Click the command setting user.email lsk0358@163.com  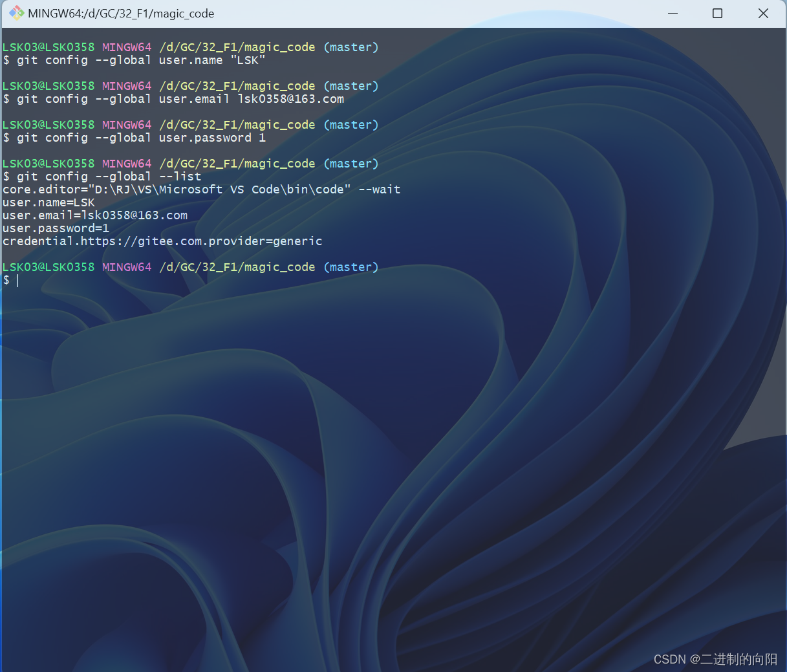tap(180, 99)
